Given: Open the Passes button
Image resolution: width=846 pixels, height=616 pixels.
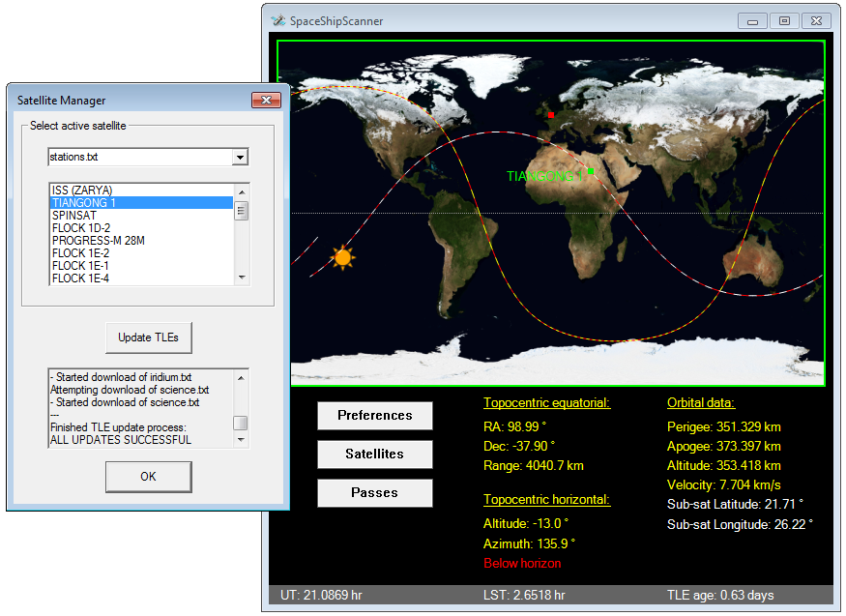Looking at the screenshot, I should [375, 493].
